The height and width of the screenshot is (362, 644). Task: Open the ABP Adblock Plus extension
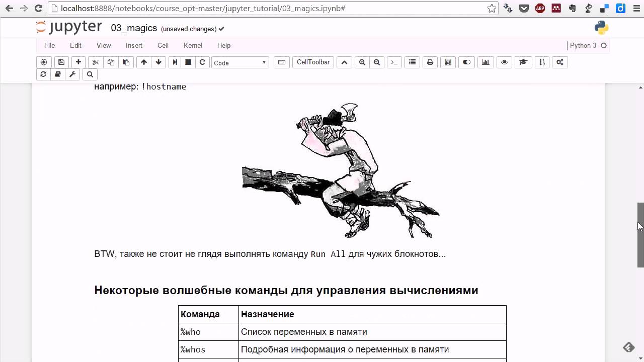[540, 8]
